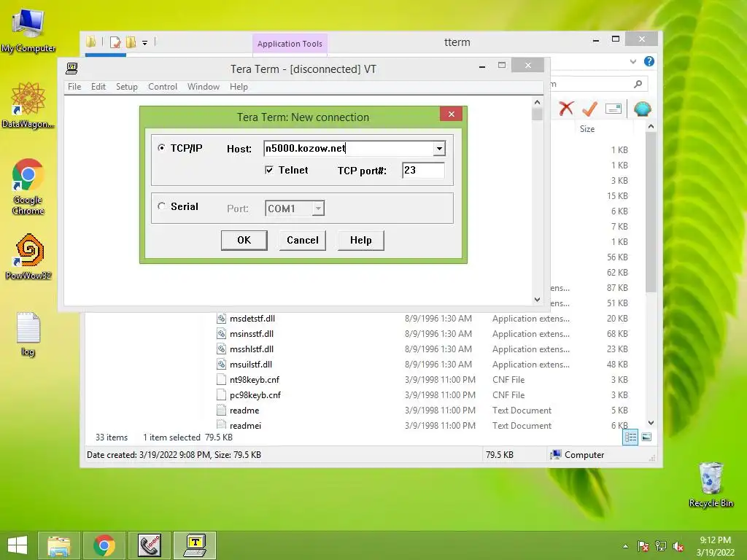
Task: Open the Setup menu in Tera Term
Action: (127, 87)
